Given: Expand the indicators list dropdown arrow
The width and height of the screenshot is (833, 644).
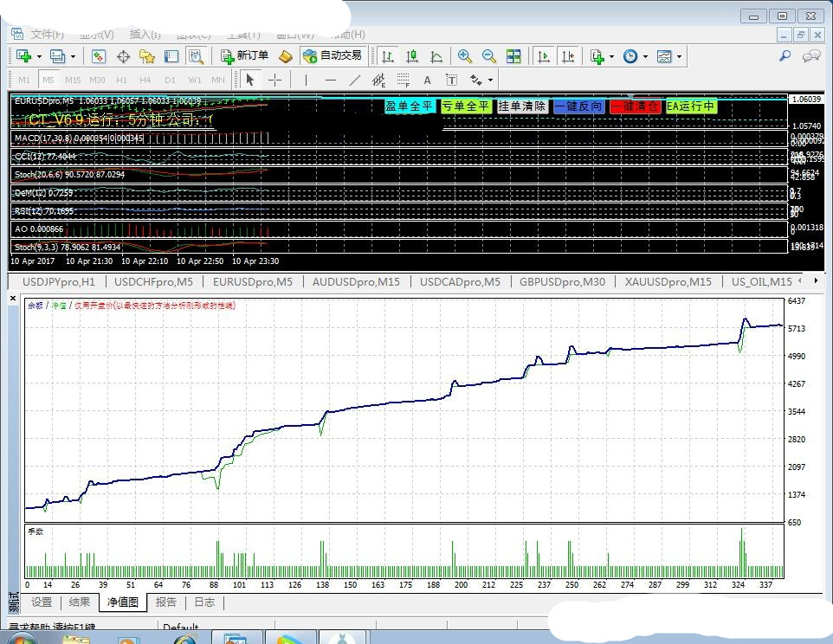Looking at the screenshot, I should pos(611,57).
